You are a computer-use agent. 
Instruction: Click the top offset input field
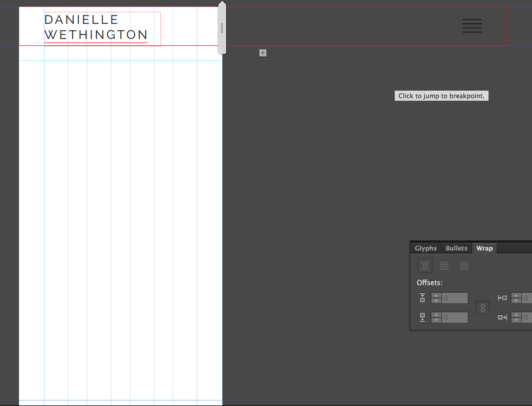(455, 298)
